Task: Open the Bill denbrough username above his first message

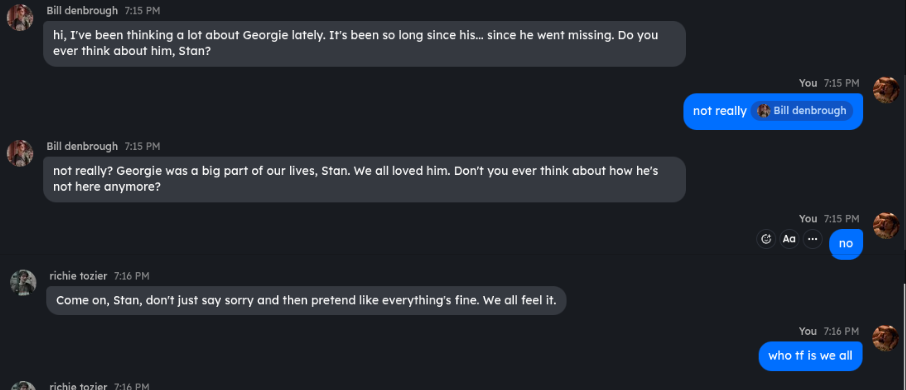Action: click(x=82, y=11)
